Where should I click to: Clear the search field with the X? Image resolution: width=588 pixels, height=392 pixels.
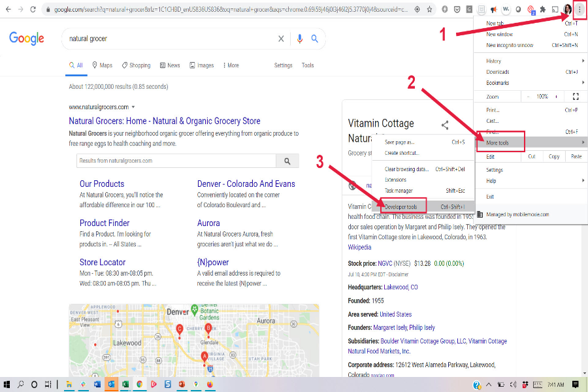[x=281, y=39]
